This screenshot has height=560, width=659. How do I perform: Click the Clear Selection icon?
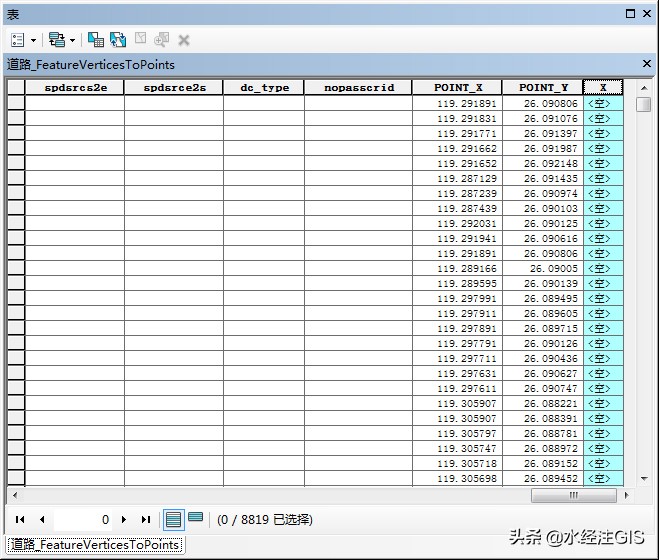click(140, 39)
